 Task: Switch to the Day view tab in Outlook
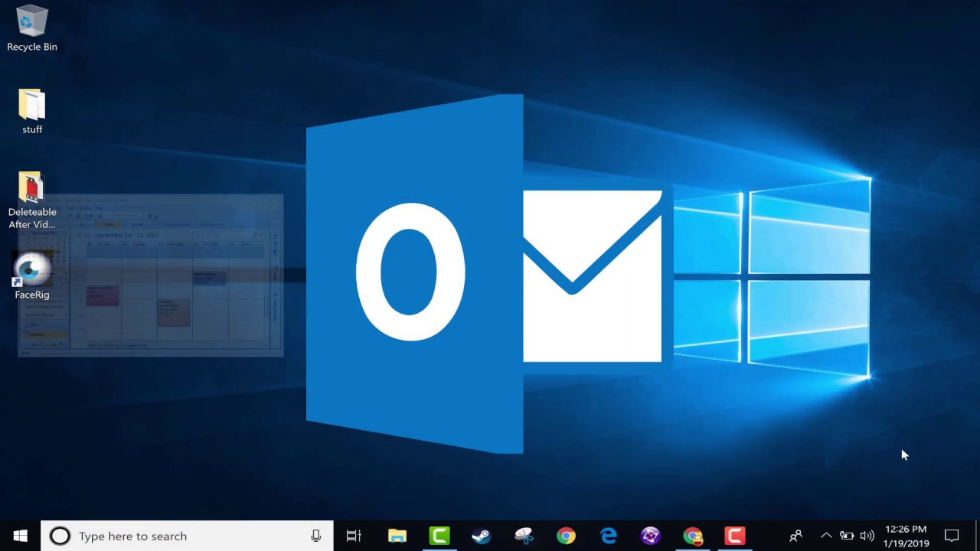click(x=82, y=224)
